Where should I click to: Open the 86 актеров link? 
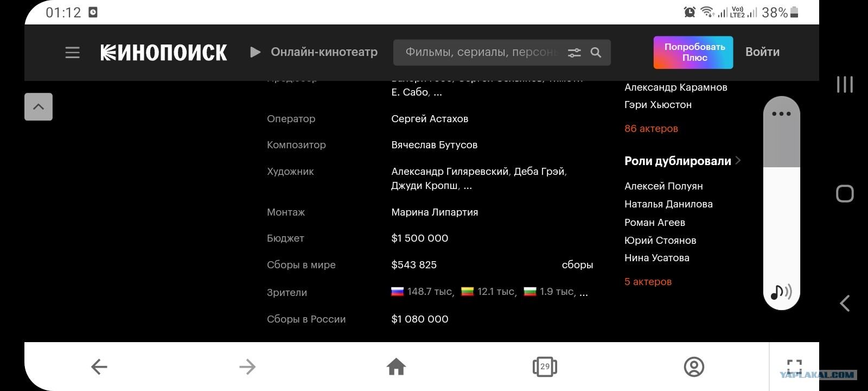[x=651, y=129]
